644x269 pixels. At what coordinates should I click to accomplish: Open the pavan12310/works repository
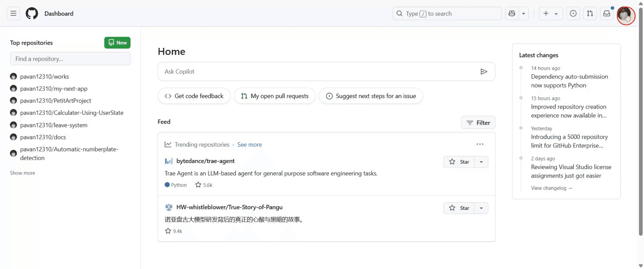tap(44, 77)
